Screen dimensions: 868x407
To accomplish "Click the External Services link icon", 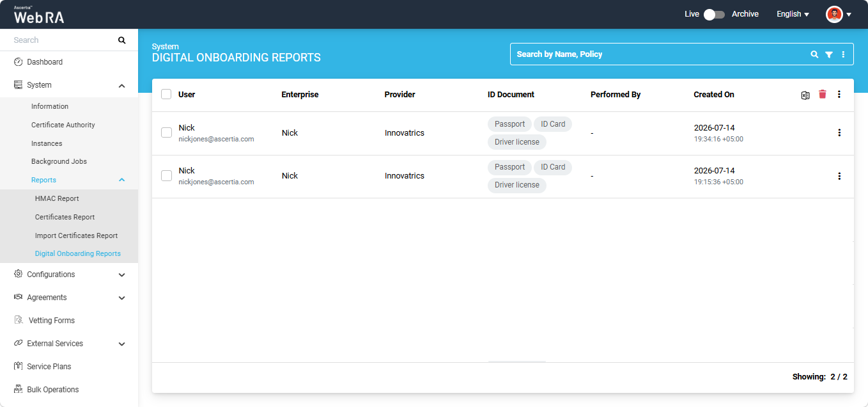I will pos(18,343).
